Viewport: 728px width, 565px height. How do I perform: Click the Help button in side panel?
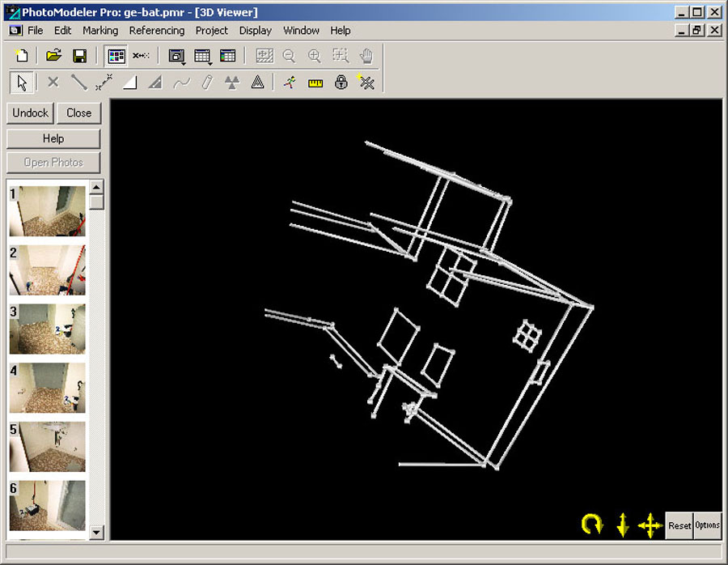click(53, 138)
